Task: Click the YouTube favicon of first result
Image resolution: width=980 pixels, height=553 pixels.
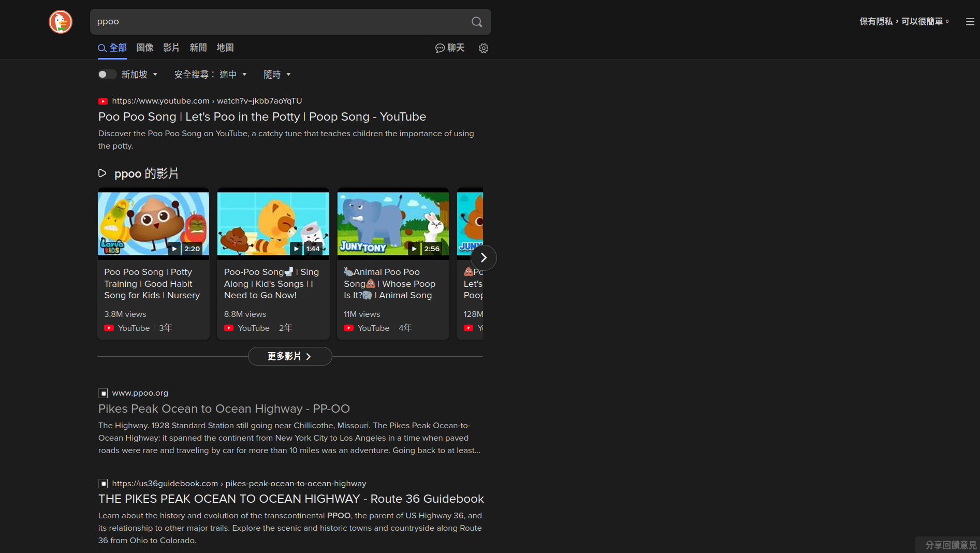Action: [x=103, y=101]
